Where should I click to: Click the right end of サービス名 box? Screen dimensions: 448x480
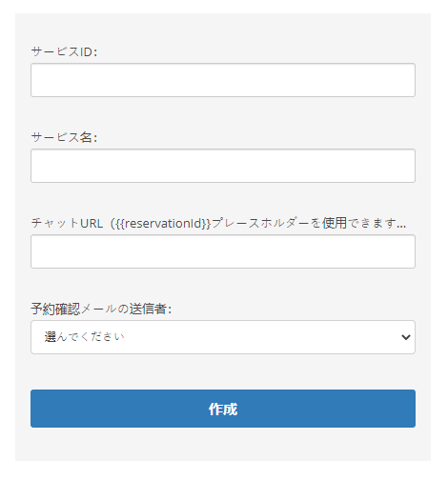coord(408,166)
